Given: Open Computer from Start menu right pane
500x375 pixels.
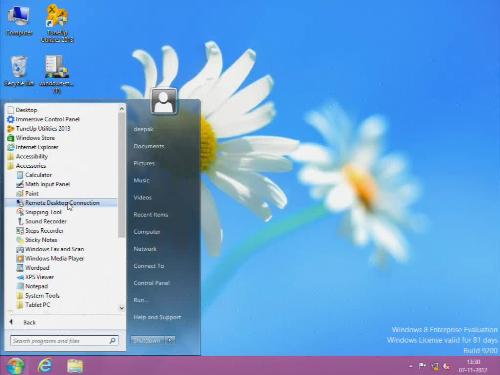Looking at the screenshot, I should (x=147, y=232).
